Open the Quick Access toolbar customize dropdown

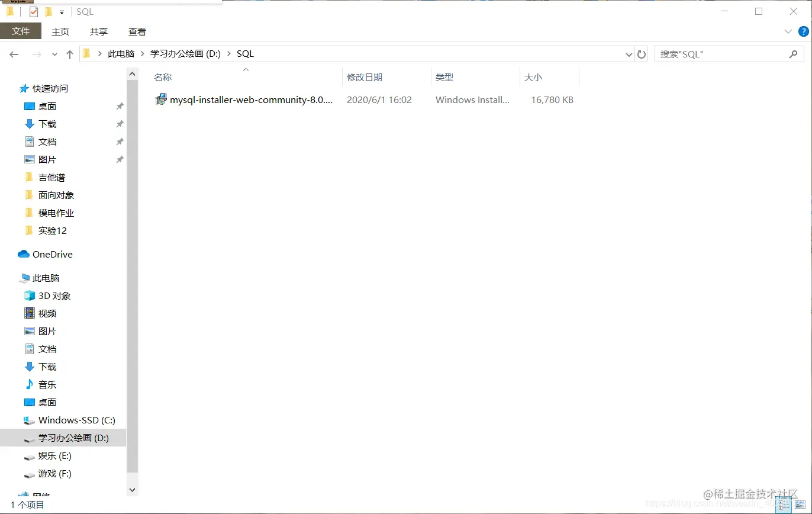pos(62,12)
